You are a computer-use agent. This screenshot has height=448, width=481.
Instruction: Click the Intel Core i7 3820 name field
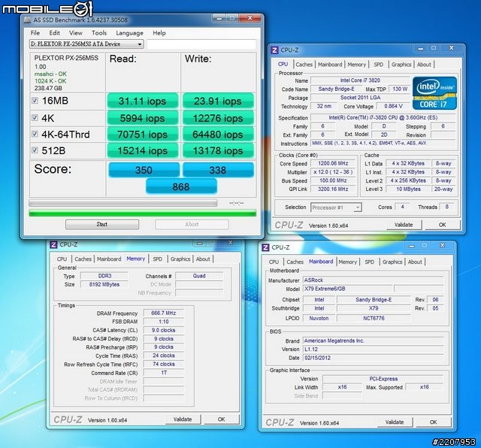(360, 80)
